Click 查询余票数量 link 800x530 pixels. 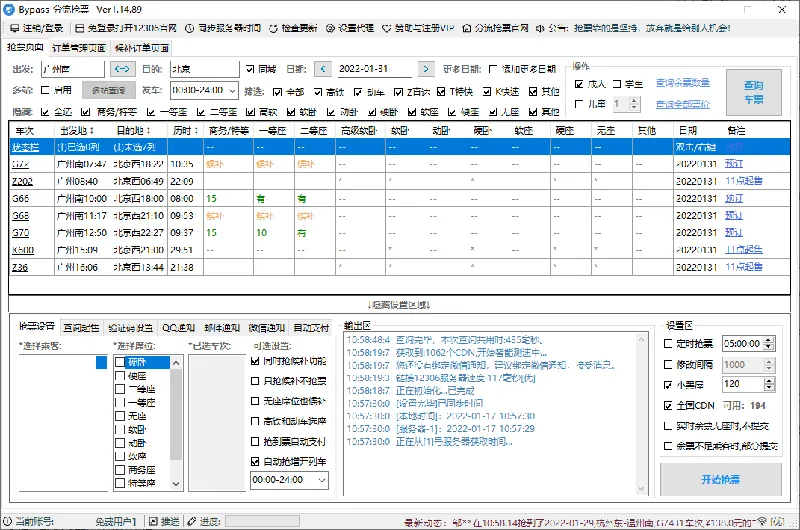point(683,83)
